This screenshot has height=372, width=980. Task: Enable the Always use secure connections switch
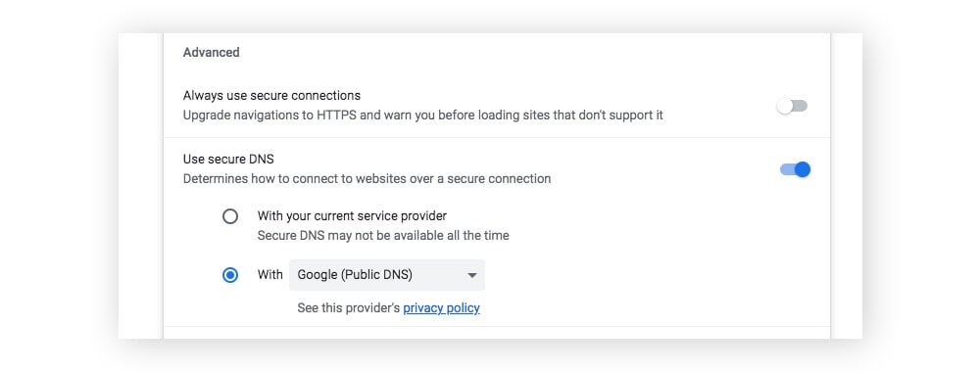[792, 106]
